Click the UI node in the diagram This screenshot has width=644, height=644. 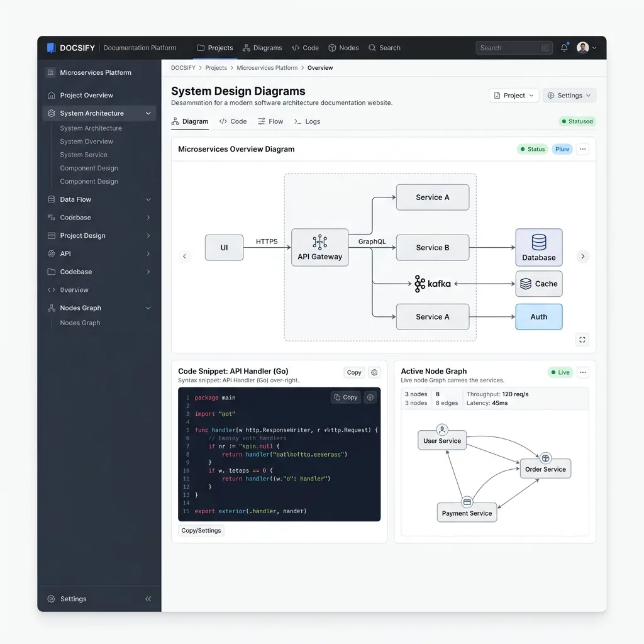click(x=225, y=248)
